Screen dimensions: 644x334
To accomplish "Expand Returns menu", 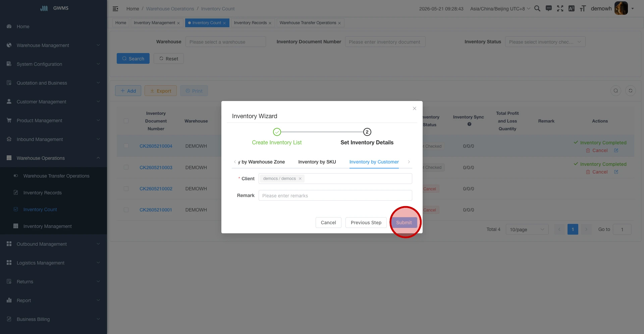I will pos(53,282).
